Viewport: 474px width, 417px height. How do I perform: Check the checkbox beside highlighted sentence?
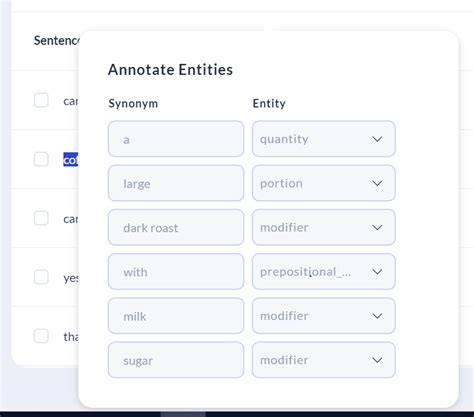click(41, 159)
